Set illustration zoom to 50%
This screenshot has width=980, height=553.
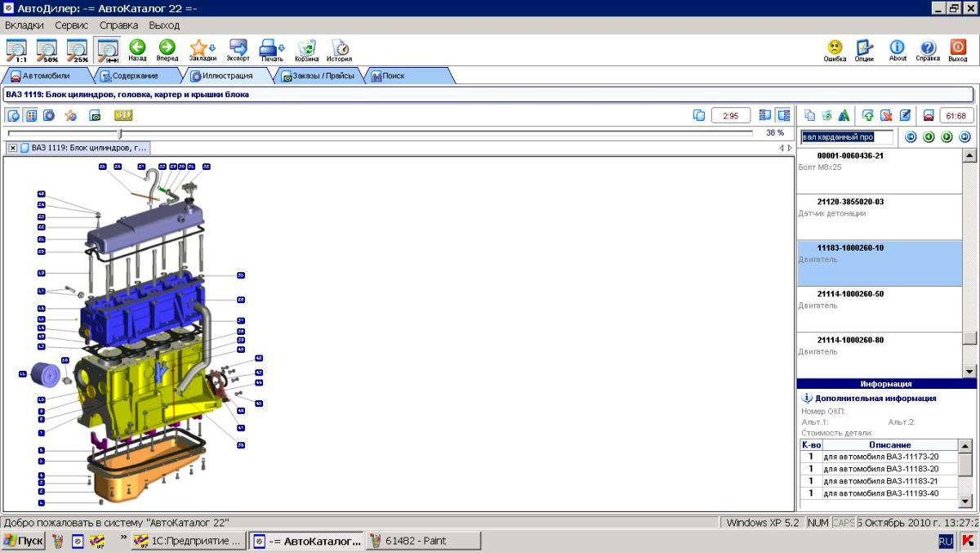[x=47, y=50]
